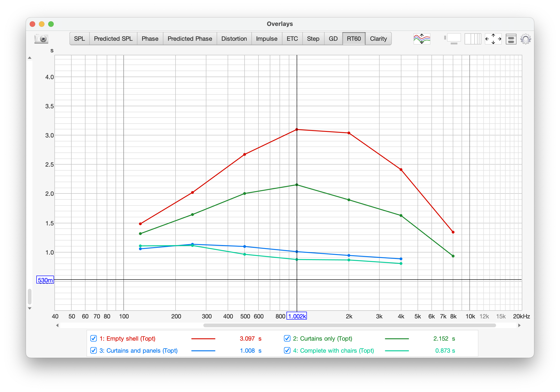The height and width of the screenshot is (392, 560).
Task: Open separate traces overlay icon
Action: pyautogui.click(x=422, y=39)
